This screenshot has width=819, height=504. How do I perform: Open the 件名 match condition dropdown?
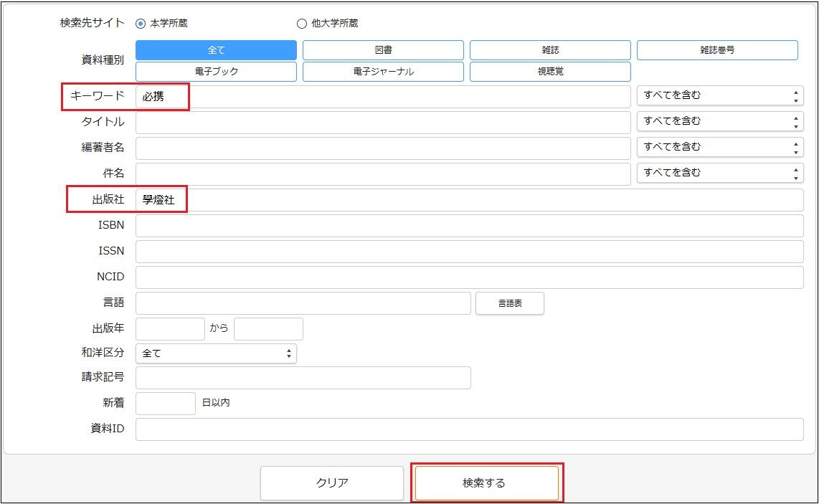(720, 173)
